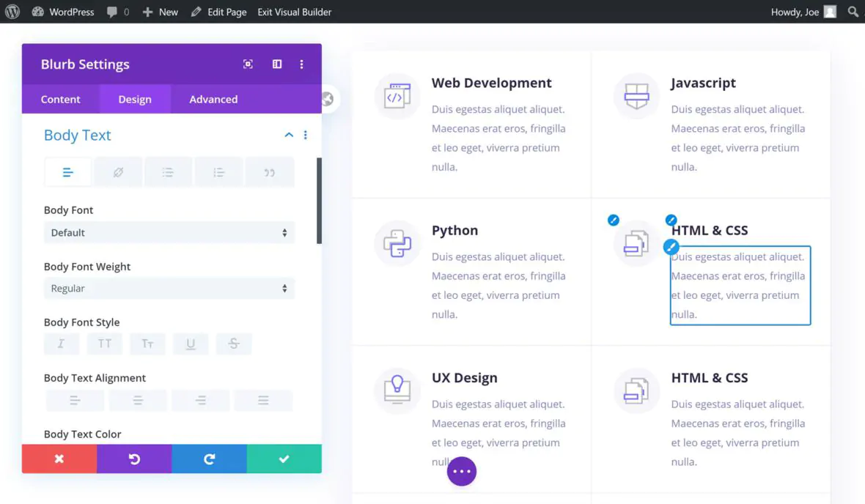Toggle italic body font style

coord(61,344)
